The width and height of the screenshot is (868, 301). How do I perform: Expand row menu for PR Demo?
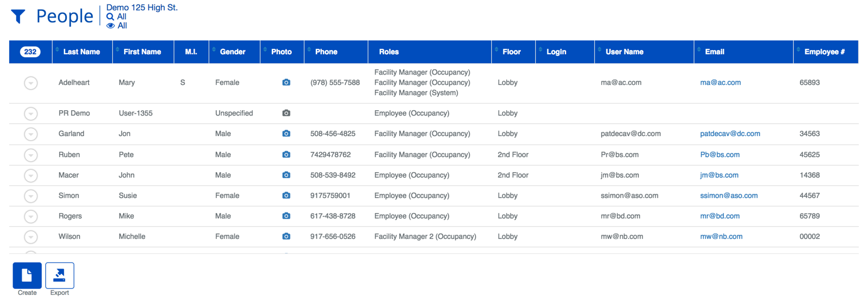click(x=31, y=114)
